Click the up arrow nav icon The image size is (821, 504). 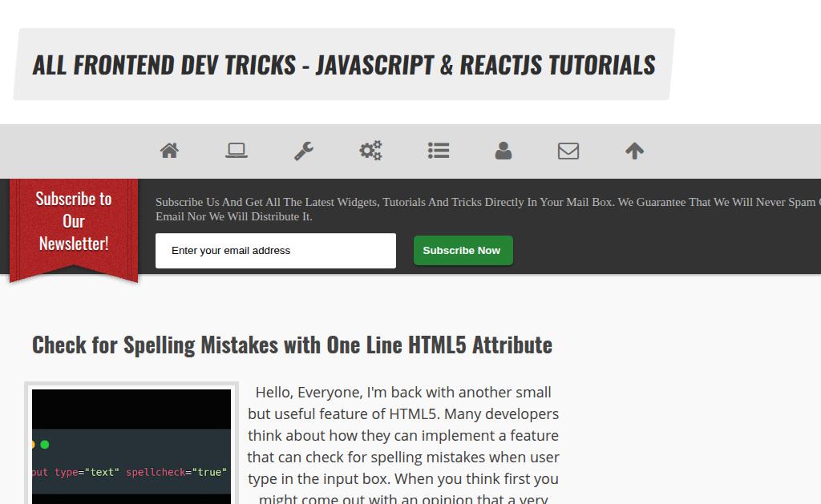(635, 151)
